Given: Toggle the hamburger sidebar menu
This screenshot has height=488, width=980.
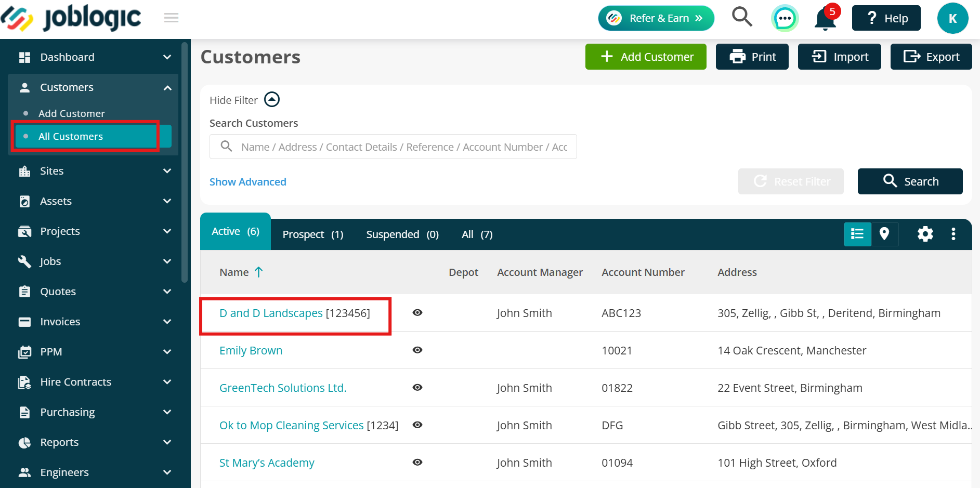Looking at the screenshot, I should pyautogui.click(x=171, y=18).
